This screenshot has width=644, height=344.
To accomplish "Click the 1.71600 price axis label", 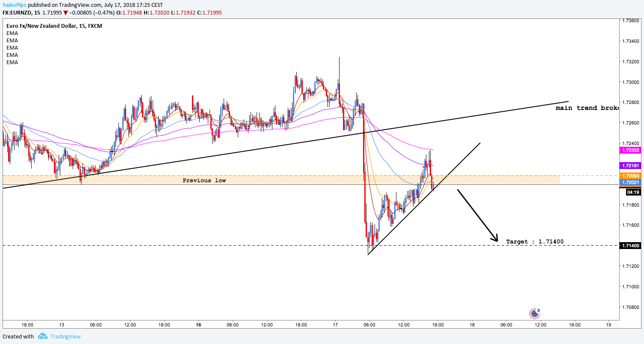I will click(631, 225).
